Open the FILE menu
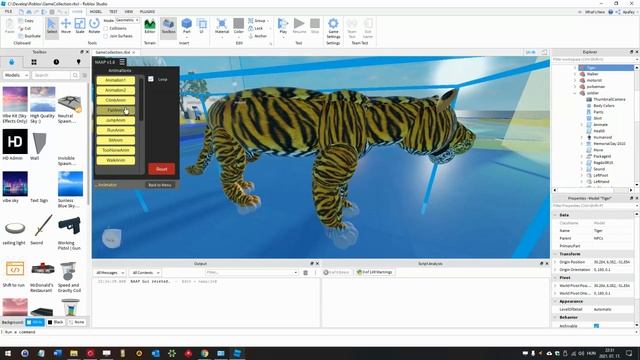Viewport: 640px width, 360px height. (8, 11)
